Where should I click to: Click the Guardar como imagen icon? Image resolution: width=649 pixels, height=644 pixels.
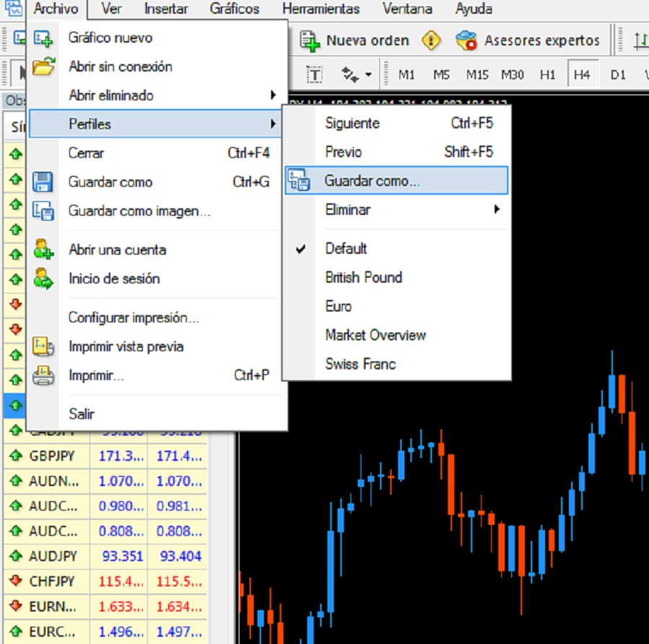[x=43, y=211]
